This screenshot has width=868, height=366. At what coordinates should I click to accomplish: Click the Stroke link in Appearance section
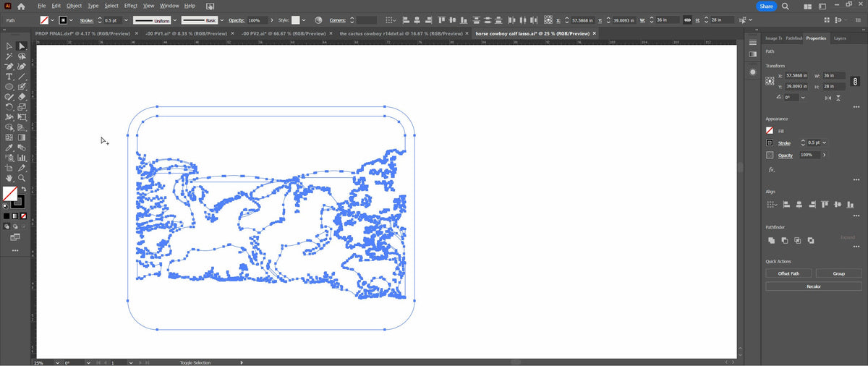tap(784, 143)
